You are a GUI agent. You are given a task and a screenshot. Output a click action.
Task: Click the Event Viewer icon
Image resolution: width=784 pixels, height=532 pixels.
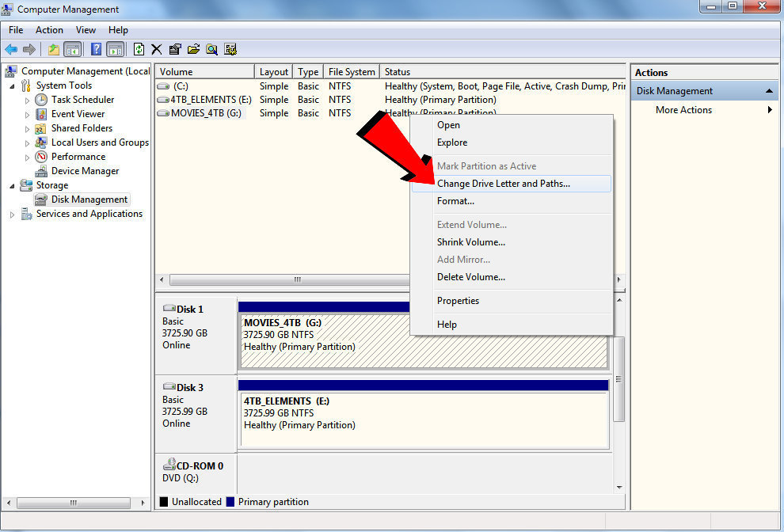pyautogui.click(x=41, y=114)
